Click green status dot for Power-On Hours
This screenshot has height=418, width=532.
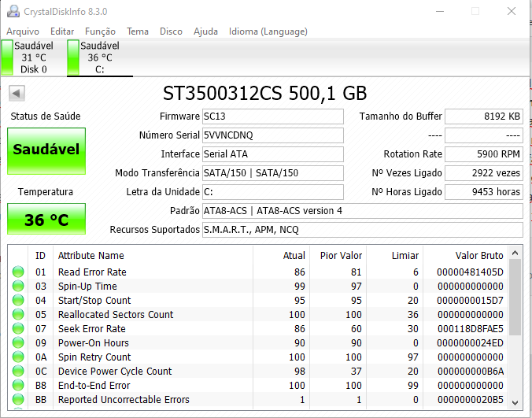pyautogui.click(x=18, y=342)
